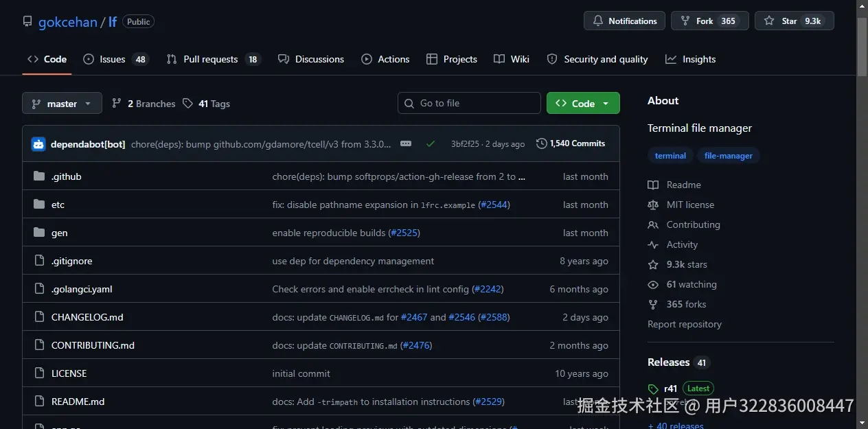
Task: Click the Report repository link
Action: click(x=685, y=324)
